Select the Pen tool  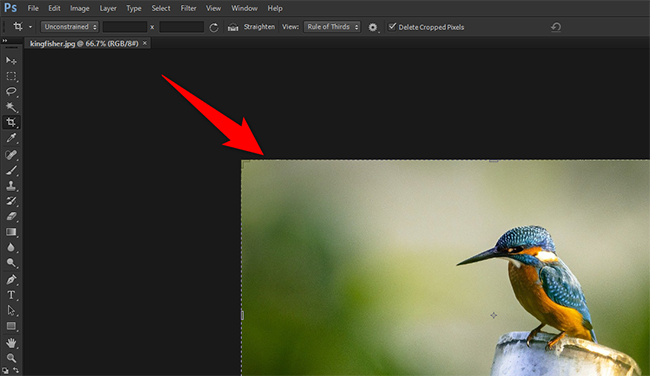(11, 279)
